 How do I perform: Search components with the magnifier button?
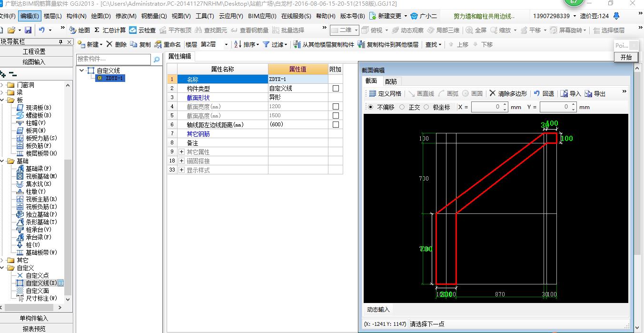point(156,59)
